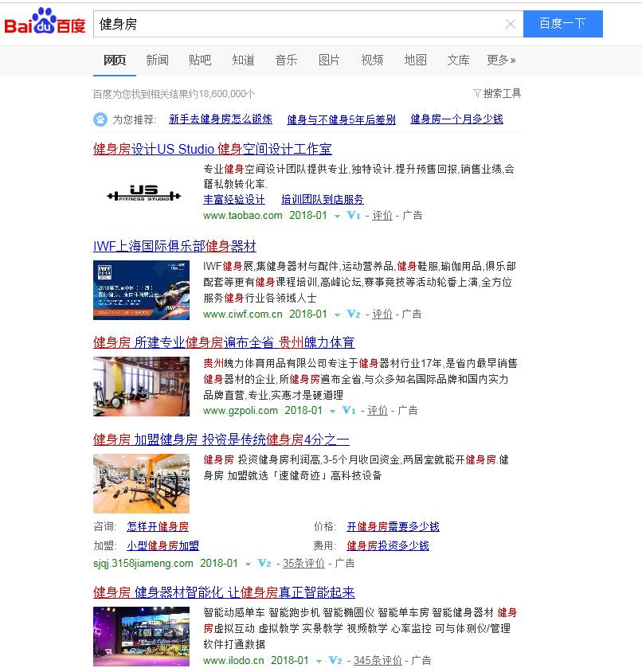Open the 音乐 tab
The width and height of the screenshot is (642, 672).
(x=286, y=60)
